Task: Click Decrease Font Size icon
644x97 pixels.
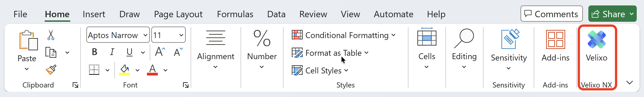Action: [x=178, y=52]
